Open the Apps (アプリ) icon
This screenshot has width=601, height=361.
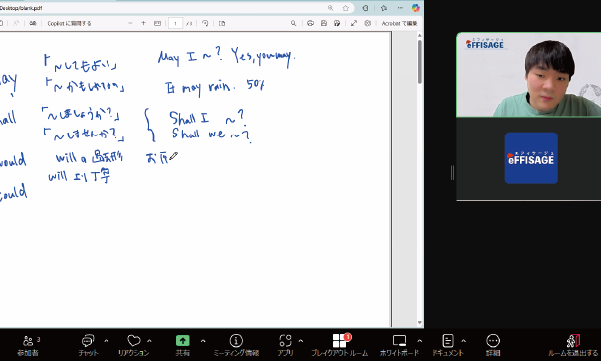click(x=285, y=345)
